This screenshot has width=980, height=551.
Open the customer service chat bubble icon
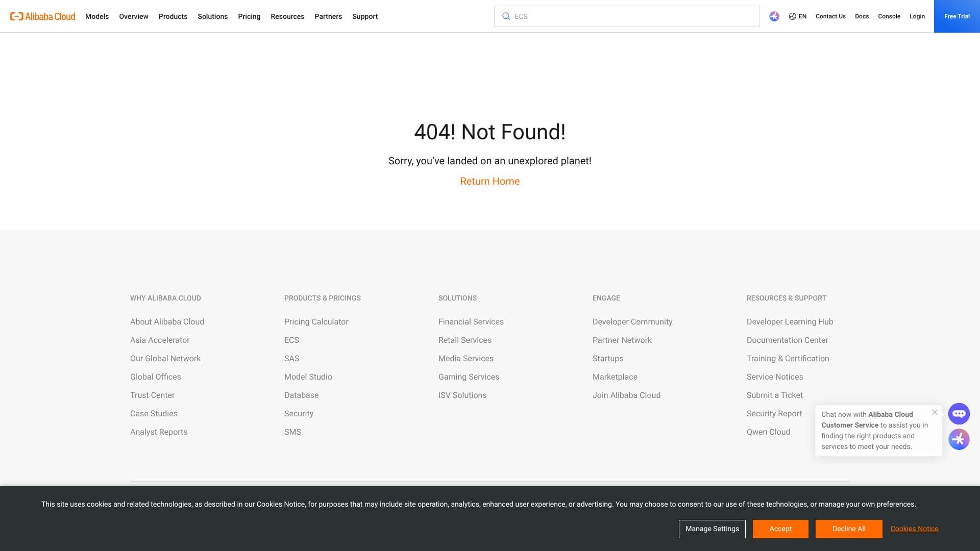tap(959, 414)
